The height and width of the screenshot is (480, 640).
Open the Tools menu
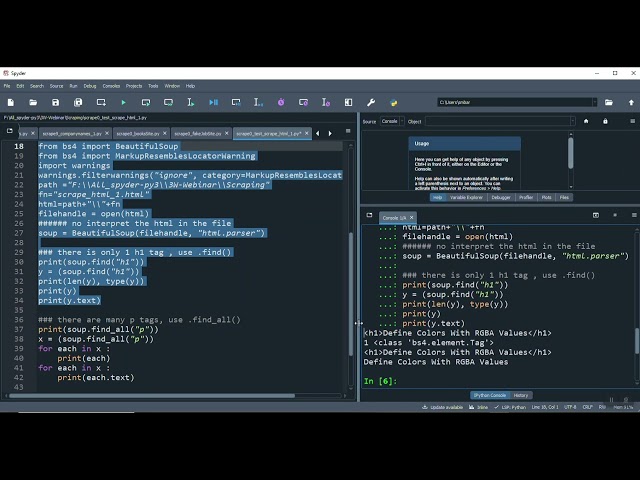tap(153, 86)
